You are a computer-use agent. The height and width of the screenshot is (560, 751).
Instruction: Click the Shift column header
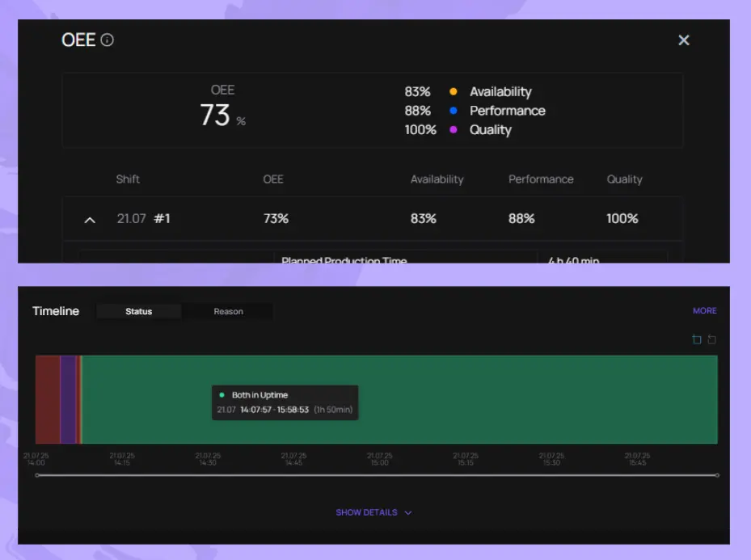click(x=128, y=179)
